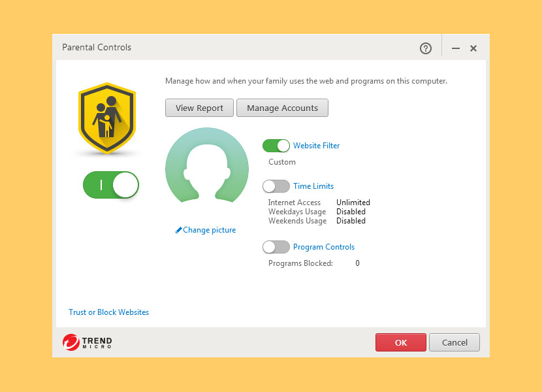Click the 'Unlimited' Internet Access value

353,203
